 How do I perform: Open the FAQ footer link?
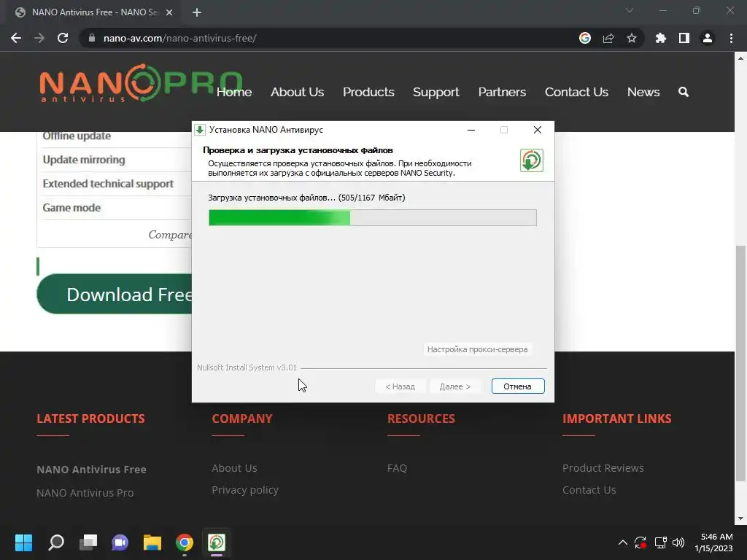(x=397, y=468)
